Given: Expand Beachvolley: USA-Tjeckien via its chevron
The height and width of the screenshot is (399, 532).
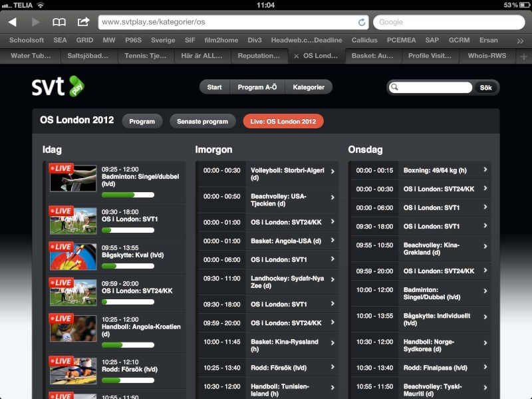Looking at the screenshot, I should coord(332,198).
